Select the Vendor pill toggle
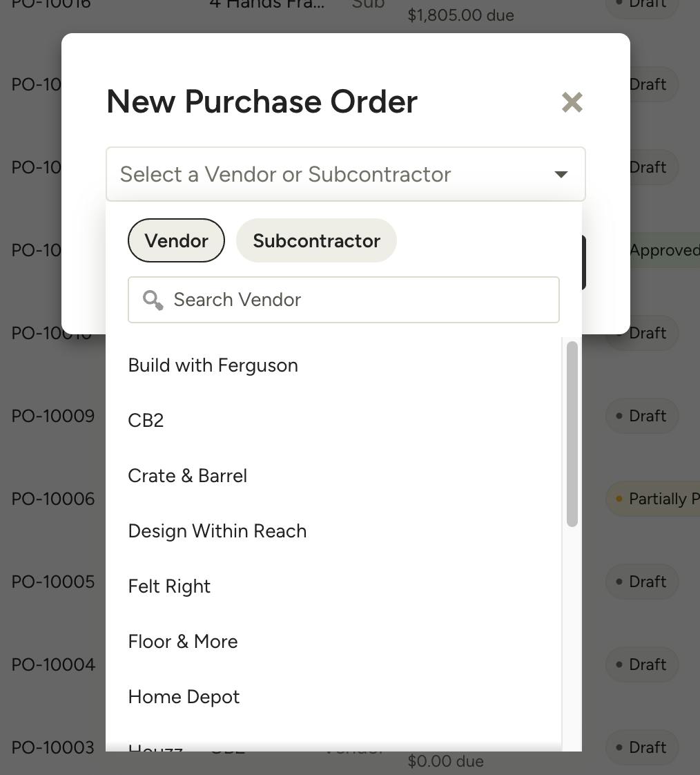The width and height of the screenshot is (700, 775). click(176, 240)
